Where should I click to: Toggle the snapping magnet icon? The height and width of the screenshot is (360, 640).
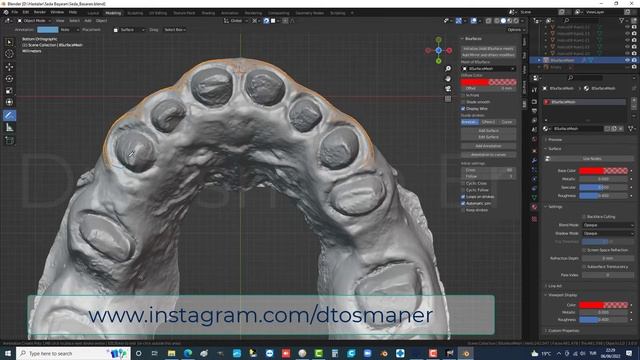click(266, 20)
